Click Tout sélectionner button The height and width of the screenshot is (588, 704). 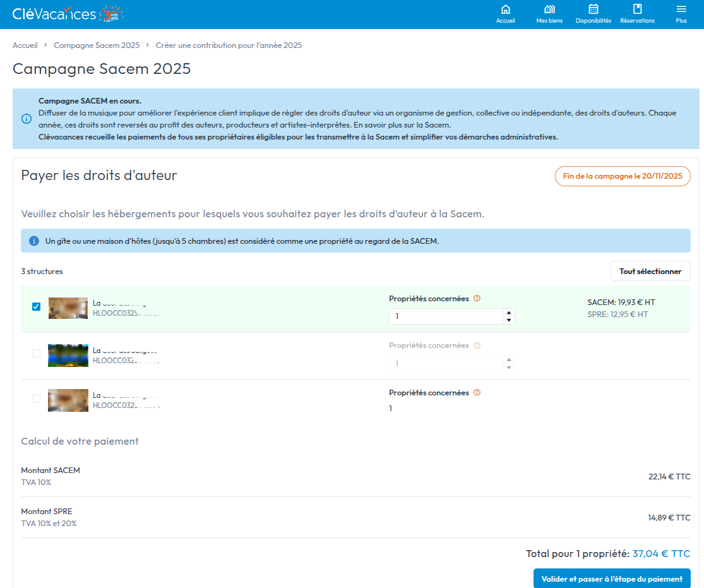[x=650, y=272]
